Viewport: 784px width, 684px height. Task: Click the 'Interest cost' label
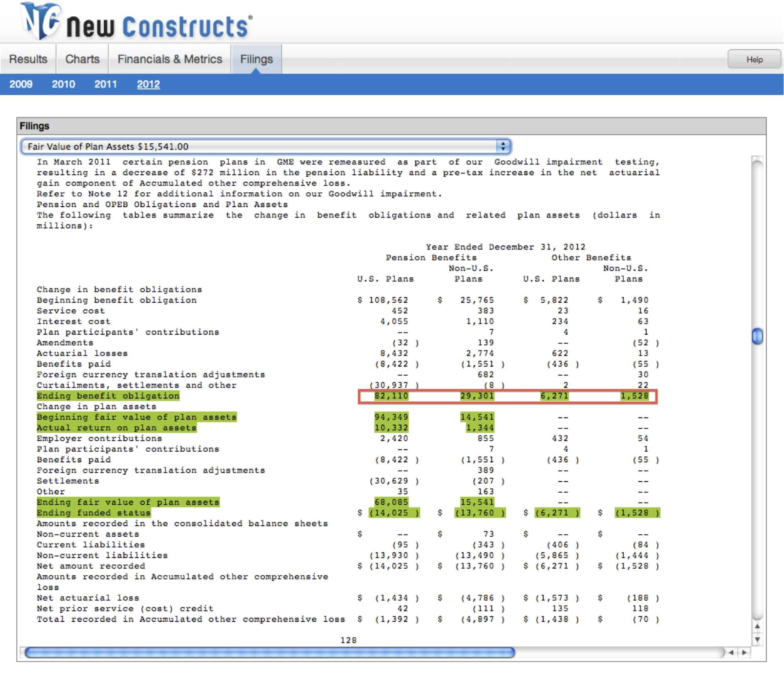point(74,321)
